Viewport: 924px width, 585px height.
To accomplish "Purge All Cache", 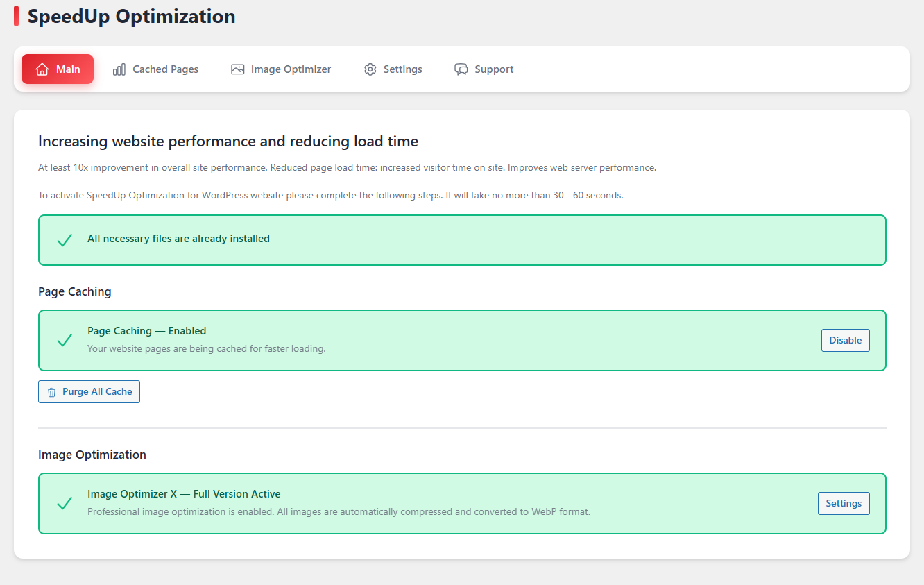I will pos(89,391).
